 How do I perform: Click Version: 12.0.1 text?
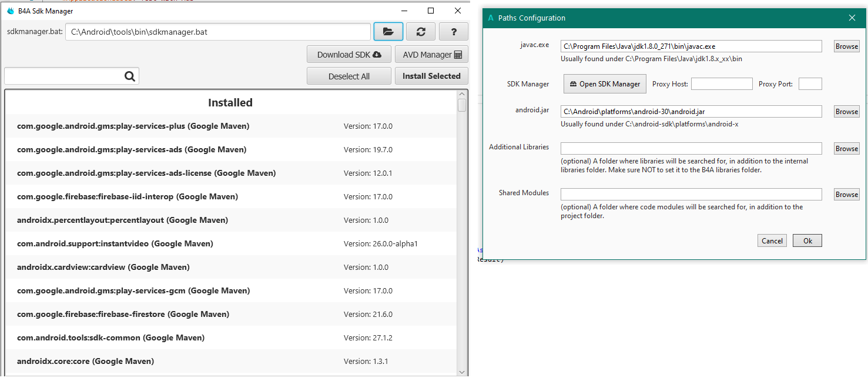tap(368, 173)
